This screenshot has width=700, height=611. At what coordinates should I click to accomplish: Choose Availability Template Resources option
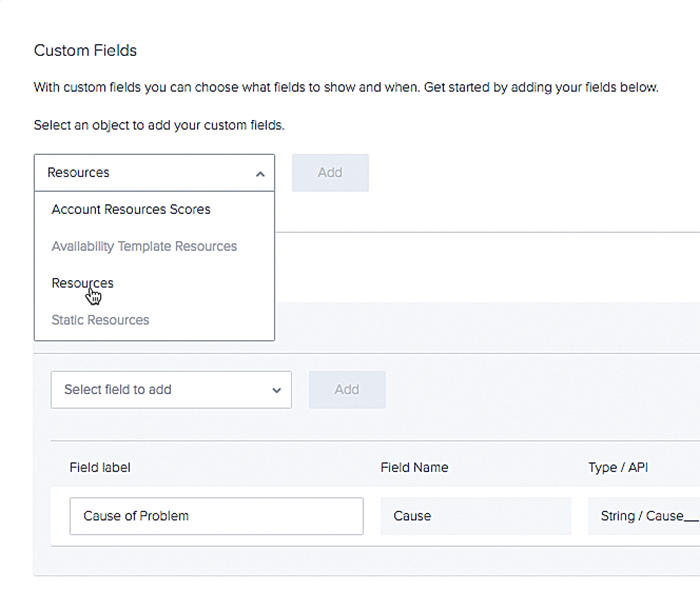tap(144, 246)
